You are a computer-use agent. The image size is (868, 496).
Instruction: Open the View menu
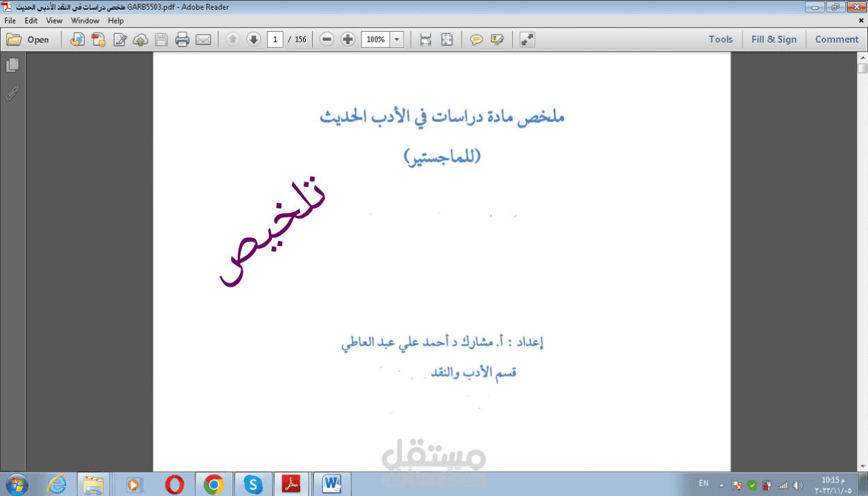click(x=54, y=21)
